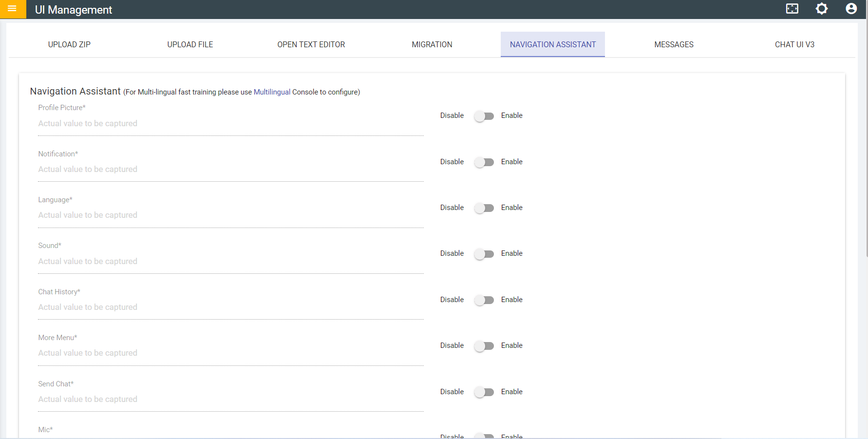Viewport: 868px width, 439px height.
Task: Enable the Profile Picture toggle
Action: (x=484, y=116)
